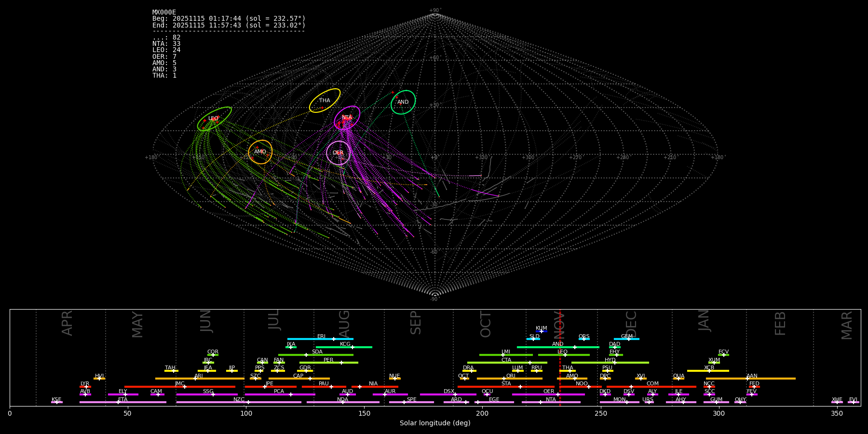Select the CTA shower bar

point(507,363)
